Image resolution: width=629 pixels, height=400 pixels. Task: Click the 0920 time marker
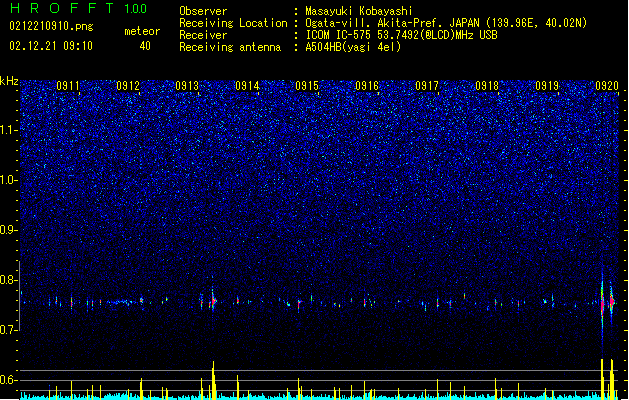click(607, 86)
